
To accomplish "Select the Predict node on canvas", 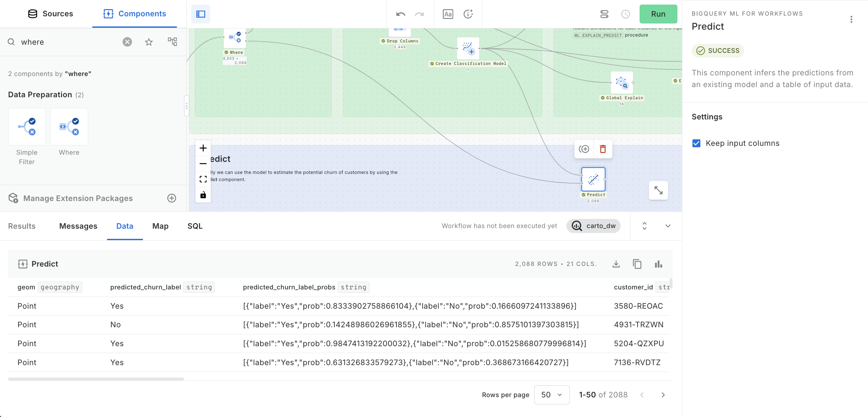I will pos(593,179).
